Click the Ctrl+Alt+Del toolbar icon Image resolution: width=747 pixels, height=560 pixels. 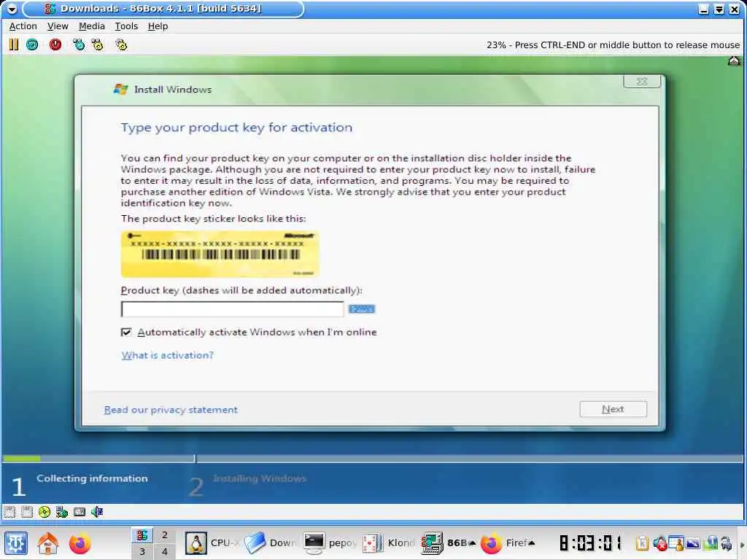click(79, 44)
